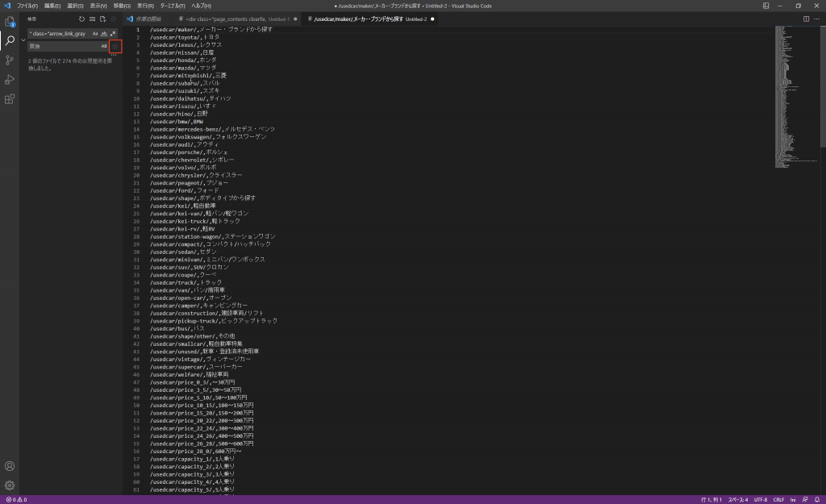The height and width of the screenshot is (504, 826).
Task: Click the line /usedcar/volkswagen/,フォルクスワーゲン
Action: (x=208, y=137)
